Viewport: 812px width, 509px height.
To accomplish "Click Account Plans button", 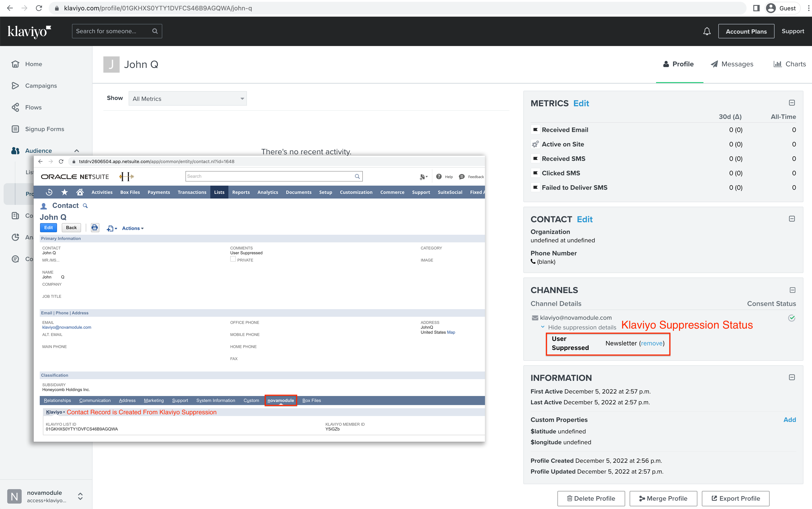I will pos(746,31).
